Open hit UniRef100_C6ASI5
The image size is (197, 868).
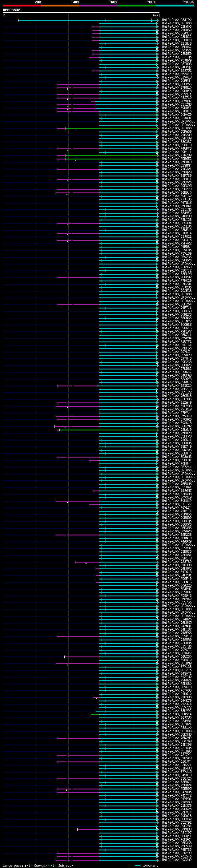pyautogui.click(x=176, y=33)
